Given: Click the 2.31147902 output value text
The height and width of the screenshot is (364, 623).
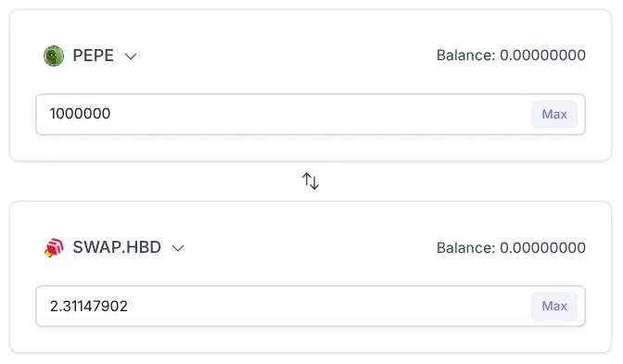Looking at the screenshot, I should 89,306.
